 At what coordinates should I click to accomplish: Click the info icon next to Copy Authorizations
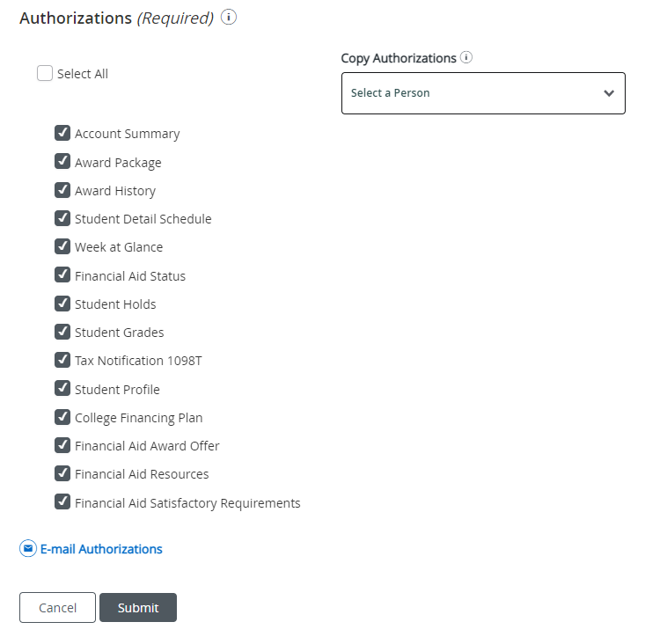pos(466,58)
